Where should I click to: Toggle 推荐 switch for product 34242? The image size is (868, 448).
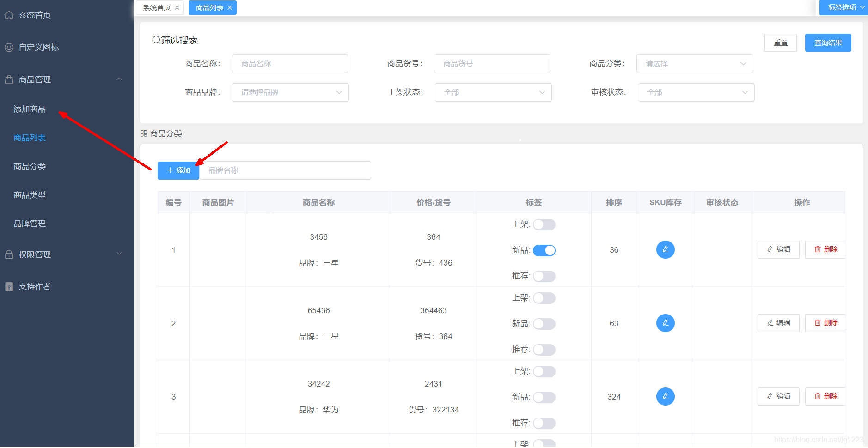[544, 423]
